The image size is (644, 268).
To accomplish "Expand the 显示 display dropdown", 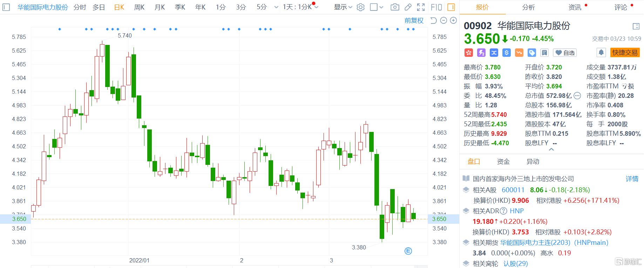I will tap(343, 7).
